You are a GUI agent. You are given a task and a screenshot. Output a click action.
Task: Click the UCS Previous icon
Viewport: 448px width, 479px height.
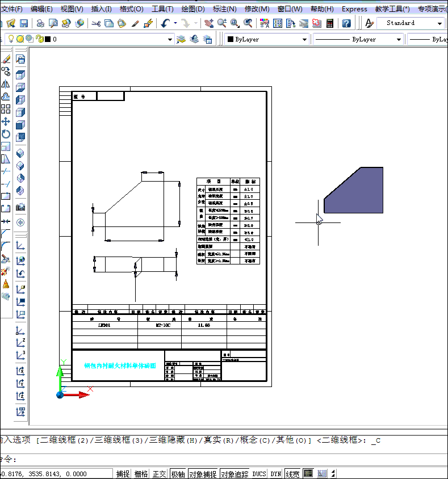click(x=20, y=274)
